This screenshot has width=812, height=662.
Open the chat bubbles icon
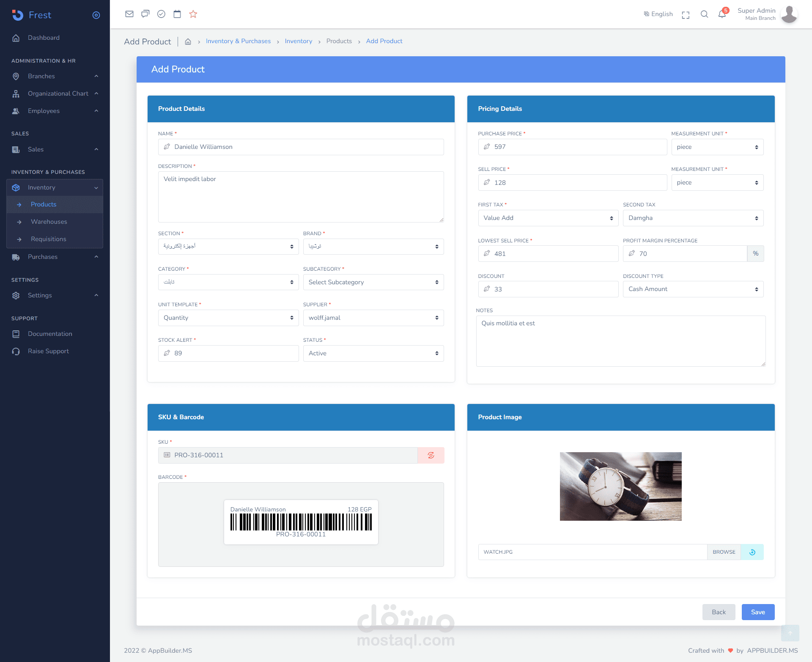(x=145, y=14)
